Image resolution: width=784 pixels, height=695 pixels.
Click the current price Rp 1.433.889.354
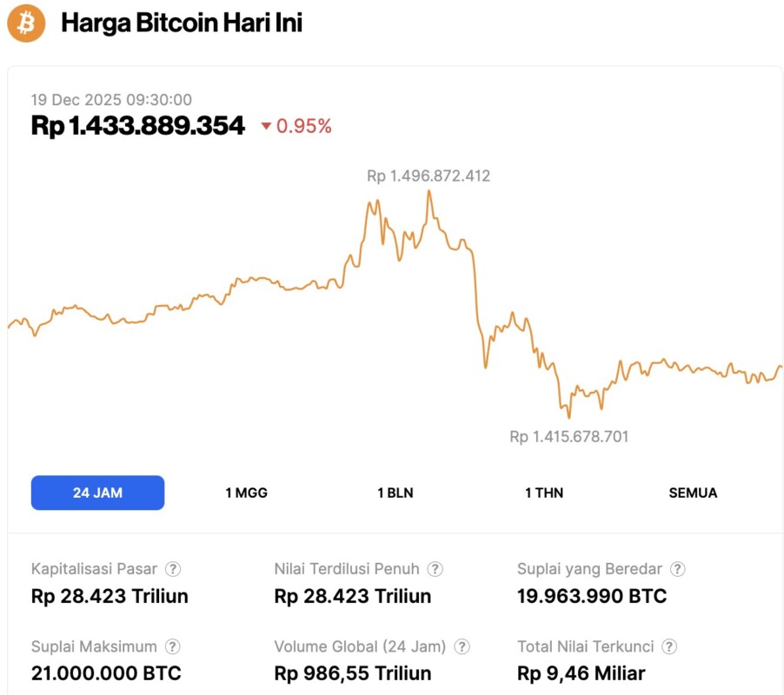pyautogui.click(x=138, y=126)
